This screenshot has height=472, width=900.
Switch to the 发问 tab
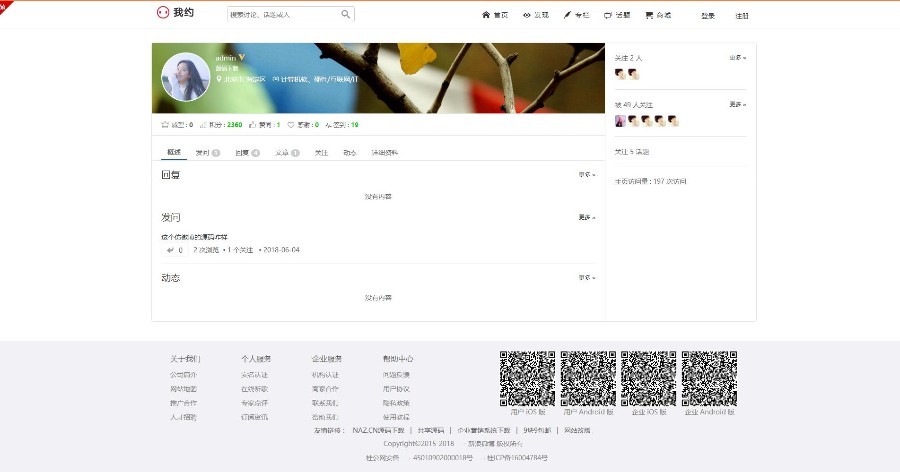tap(207, 153)
